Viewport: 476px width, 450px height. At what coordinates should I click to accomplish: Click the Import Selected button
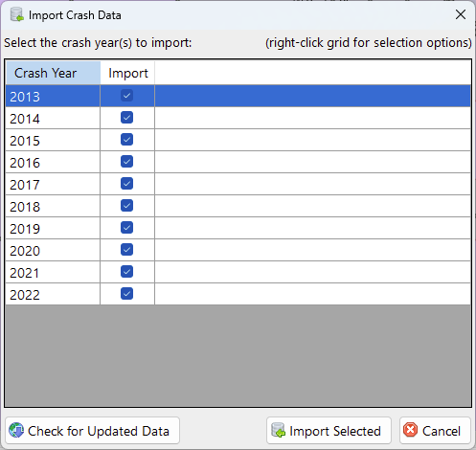[329, 430]
